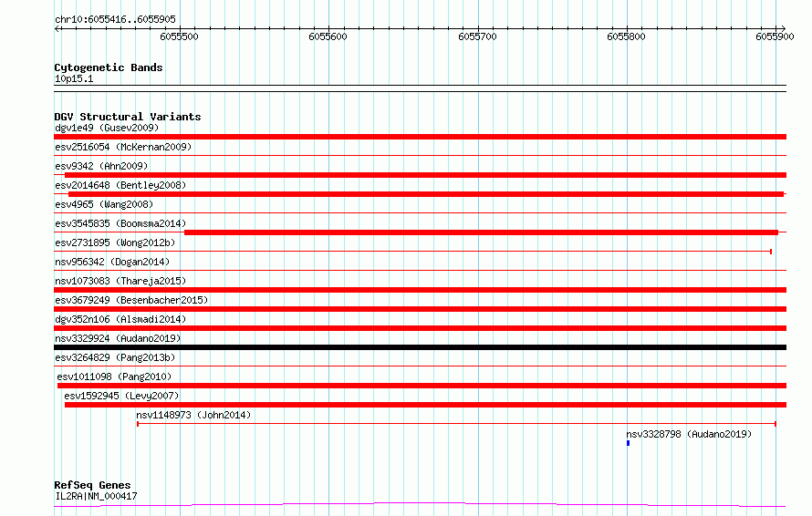The width and height of the screenshot is (812, 516).
Task: Select the thin esv2731895 Wong2012b span line
Action: tap(412, 252)
